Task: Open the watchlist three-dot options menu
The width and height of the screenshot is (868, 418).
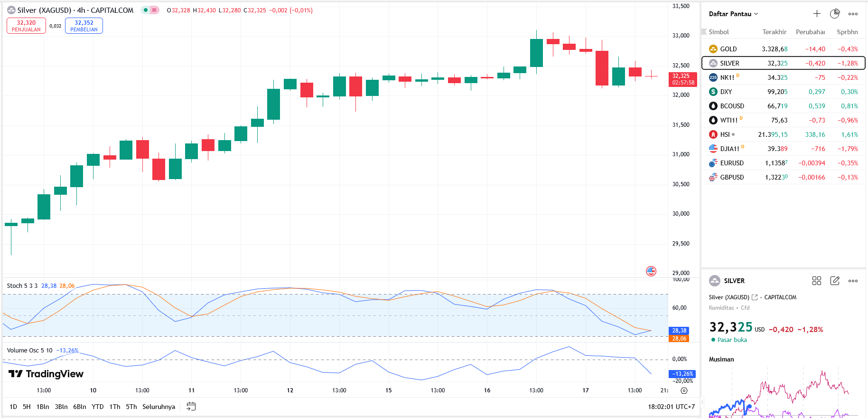Action: pyautogui.click(x=853, y=14)
